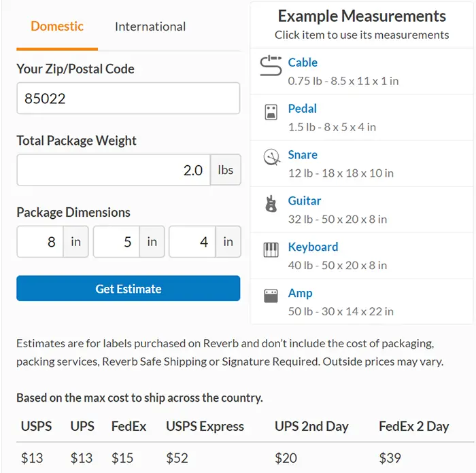This screenshot has height=473, width=476.
Task: Click the text 0.75 lb - 8.5 x 11 x 1 in
Action: tap(343, 81)
